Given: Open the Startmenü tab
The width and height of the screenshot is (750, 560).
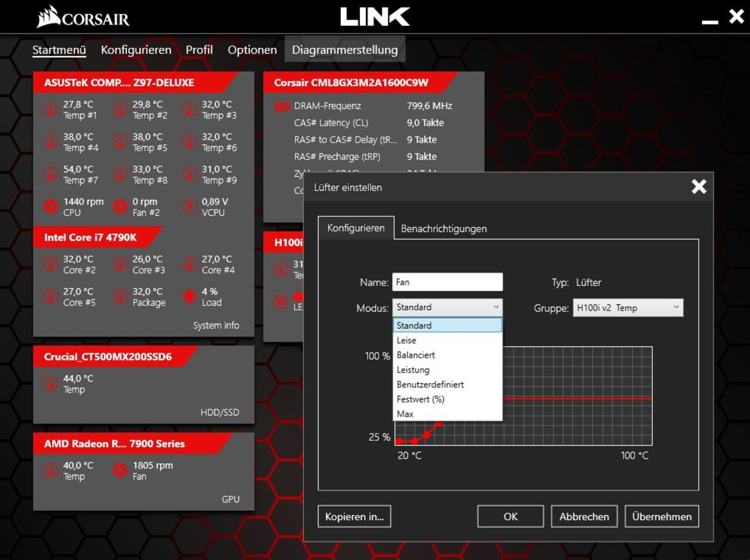Looking at the screenshot, I should click(x=59, y=50).
